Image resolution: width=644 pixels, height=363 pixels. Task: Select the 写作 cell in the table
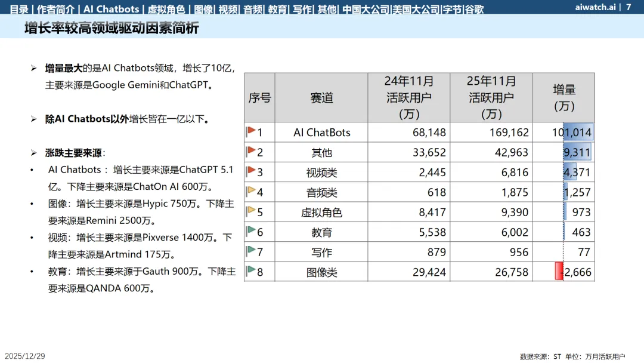321,252
